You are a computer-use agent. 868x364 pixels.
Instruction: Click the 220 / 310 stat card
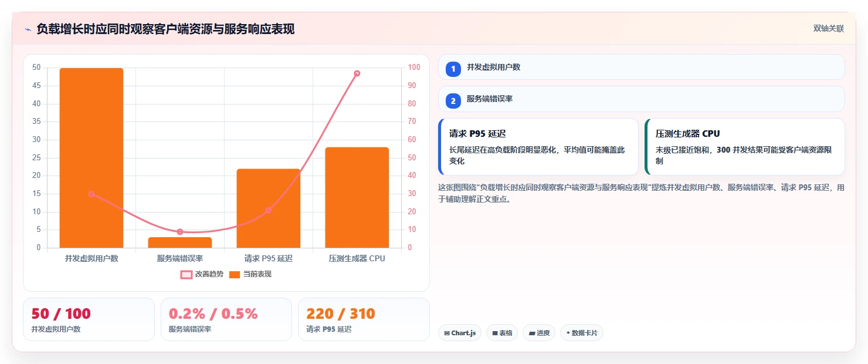(x=364, y=319)
